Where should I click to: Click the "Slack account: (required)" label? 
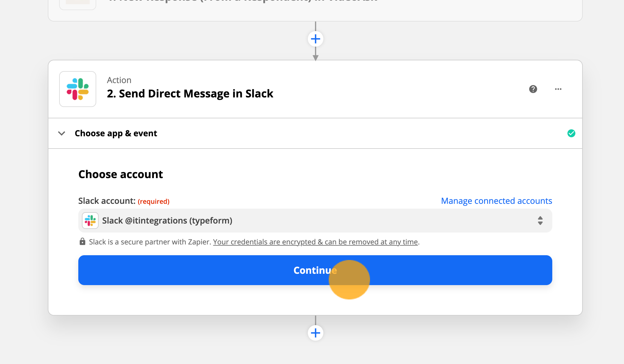124,201
